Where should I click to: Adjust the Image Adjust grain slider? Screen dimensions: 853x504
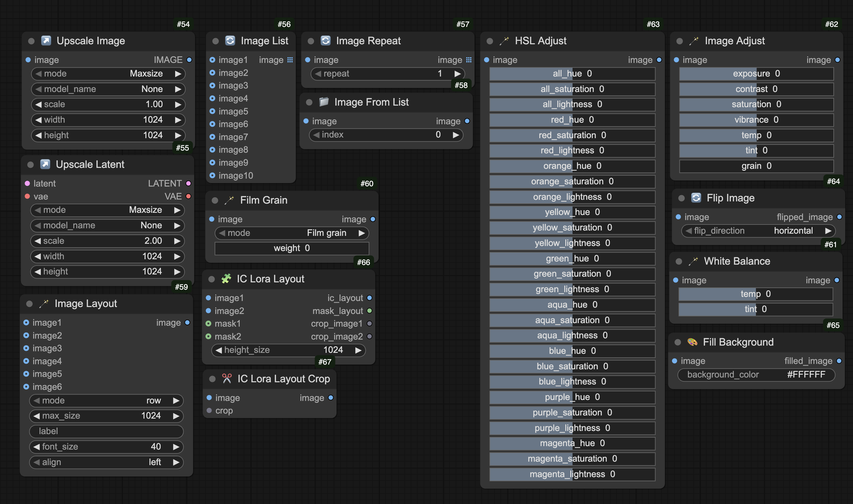[756, 166]
